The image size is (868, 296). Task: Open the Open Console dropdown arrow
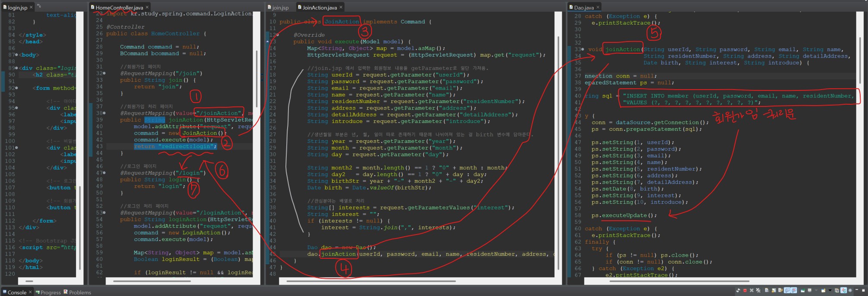pyautogui.click(x=830, y=290)
